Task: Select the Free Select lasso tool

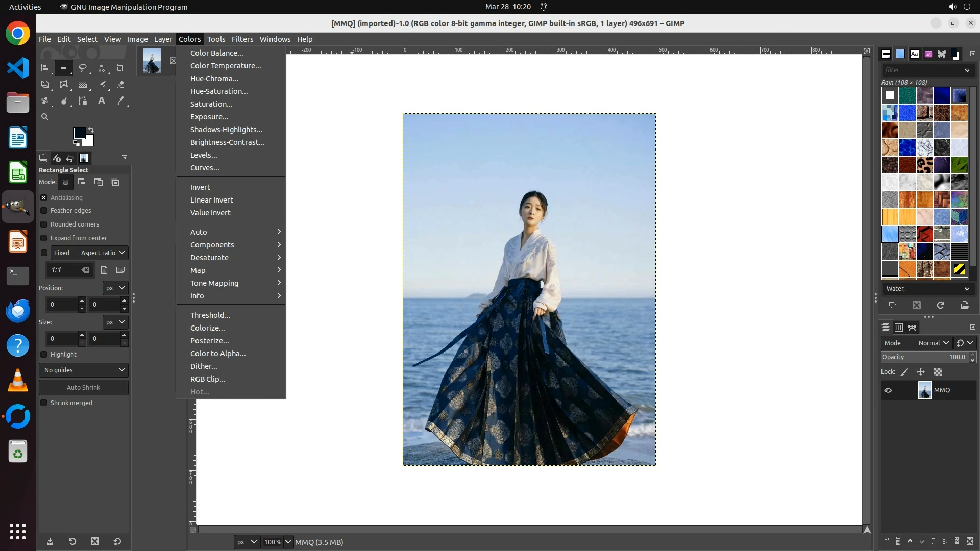Action: [x=82, y=68]
